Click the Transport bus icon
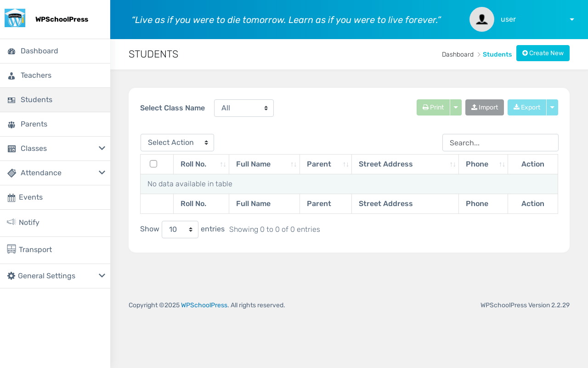Viewport: 588px width, 368px height. (11, 249)
